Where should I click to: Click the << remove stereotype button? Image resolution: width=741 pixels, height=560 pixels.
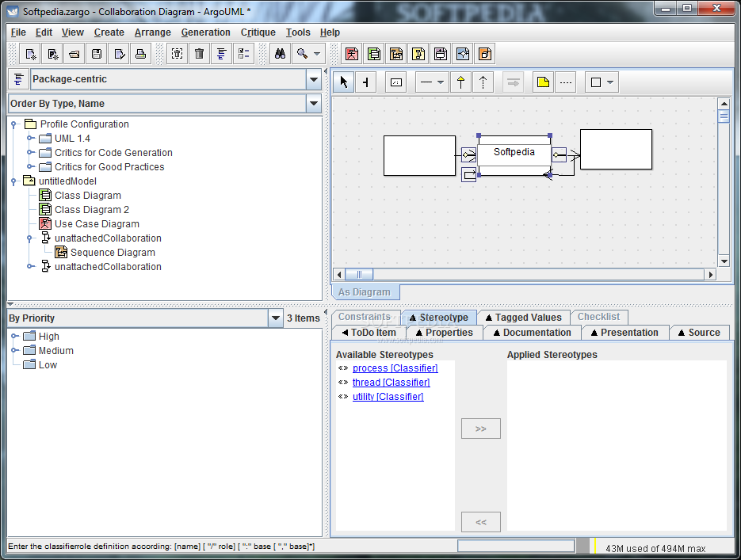(480, 522)
